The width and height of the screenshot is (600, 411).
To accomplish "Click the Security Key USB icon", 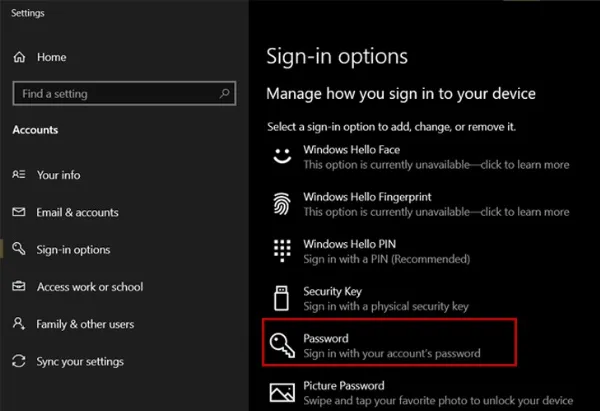I will (x=282, y=298).
